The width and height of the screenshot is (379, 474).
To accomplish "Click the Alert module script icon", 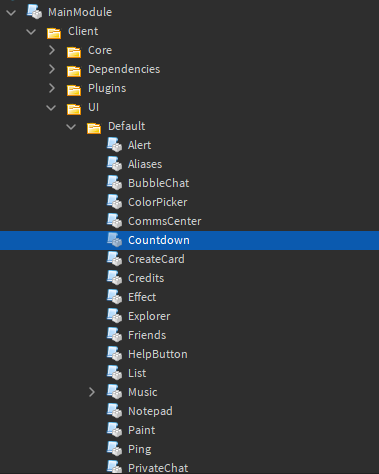I will [x=114, y=145].
